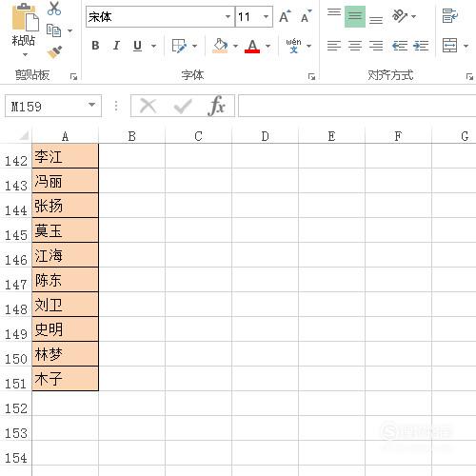Expand the Name Box dropdown arrow
Screen dimensions: 476x476
click(x=92, y=105)
